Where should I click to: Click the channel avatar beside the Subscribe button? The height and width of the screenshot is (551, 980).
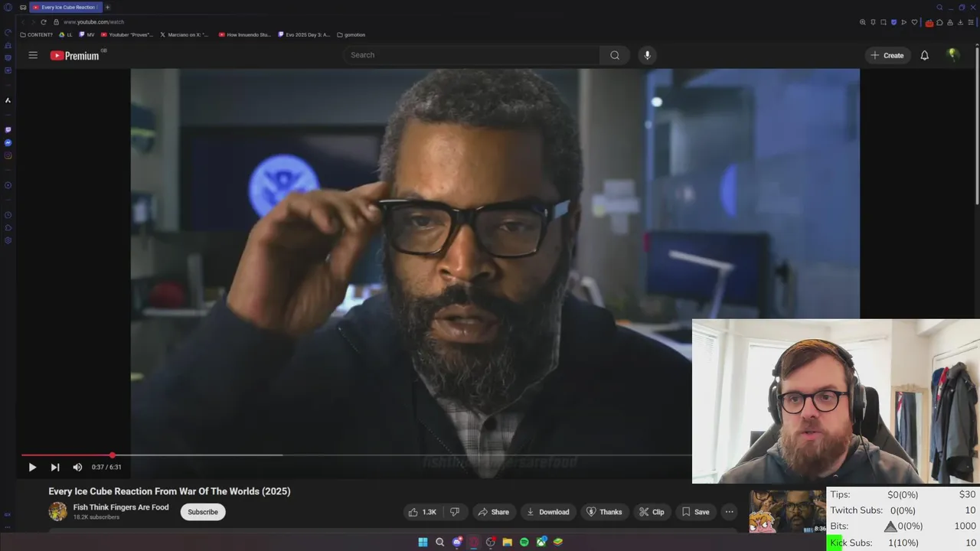tap(57, 511)
